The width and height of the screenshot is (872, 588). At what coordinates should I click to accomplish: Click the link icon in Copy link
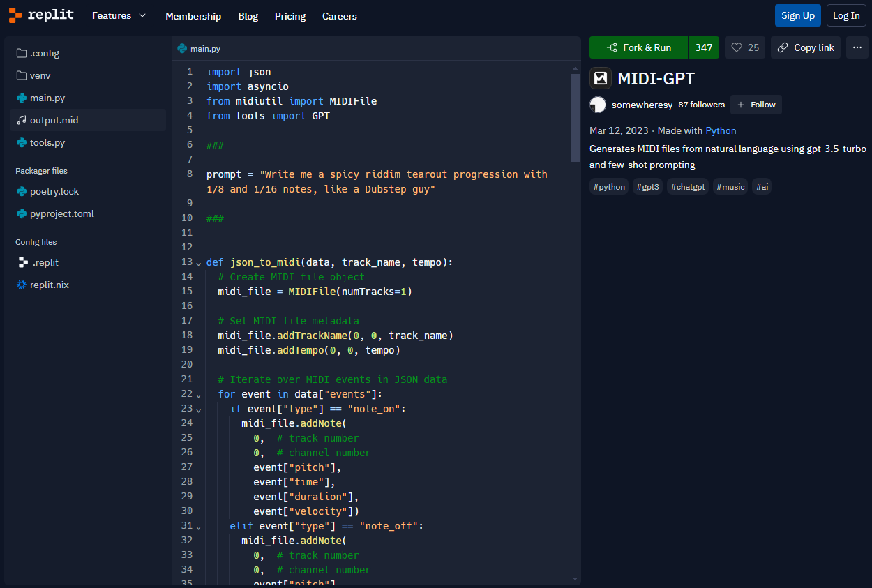click(x=783, y=47)
